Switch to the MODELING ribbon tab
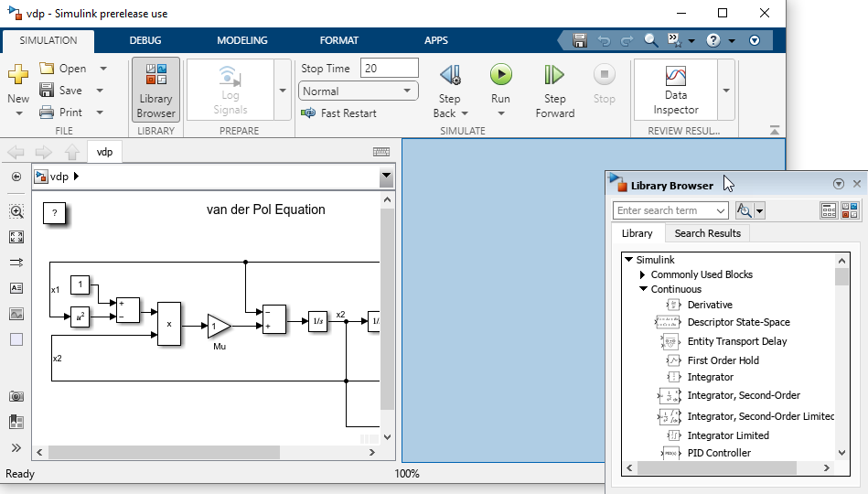 241,40
